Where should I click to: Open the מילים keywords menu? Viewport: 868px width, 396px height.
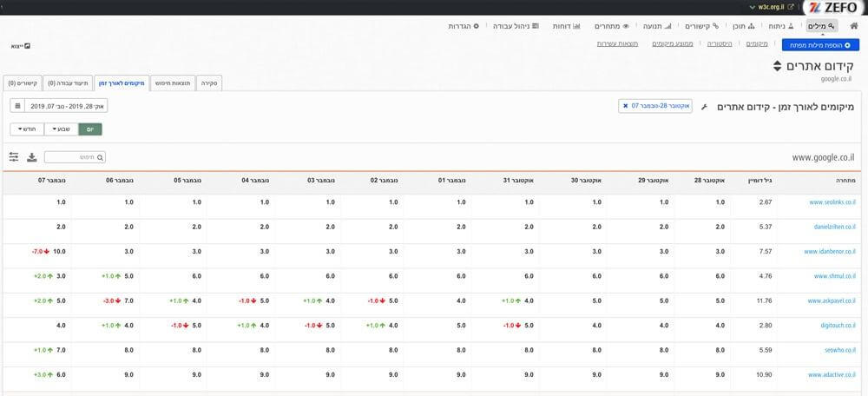click(822, 26)
